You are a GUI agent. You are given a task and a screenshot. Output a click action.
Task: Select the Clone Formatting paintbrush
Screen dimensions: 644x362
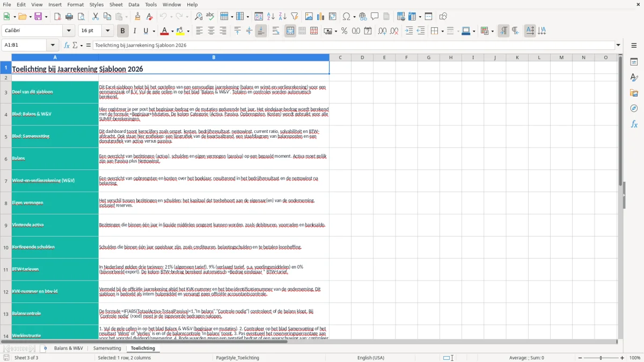[x=137, y=17]
